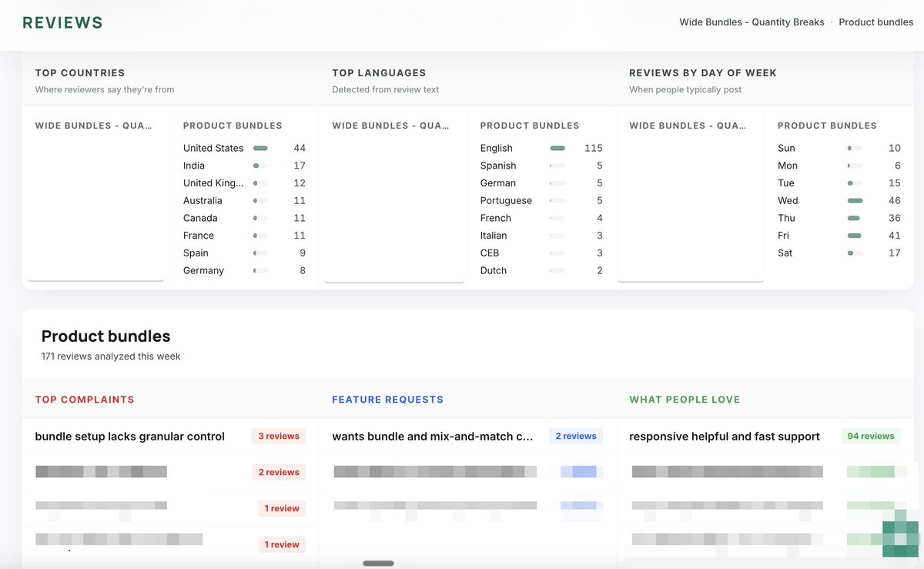Select Product Bundles column under Top Languages
Image resolution: width=924 pixels, height=569 pixels.
point(530,126)
